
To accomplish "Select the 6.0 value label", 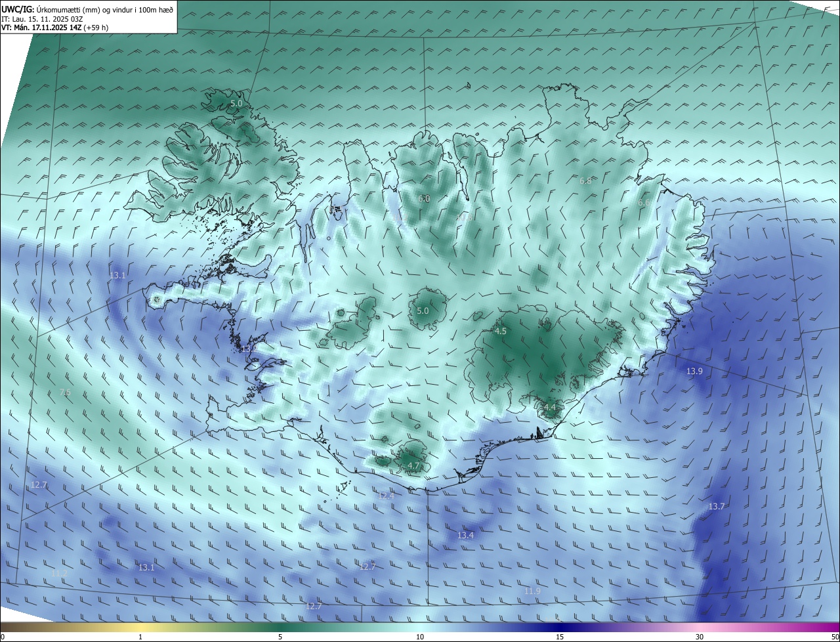I will (x=424, y=198).
